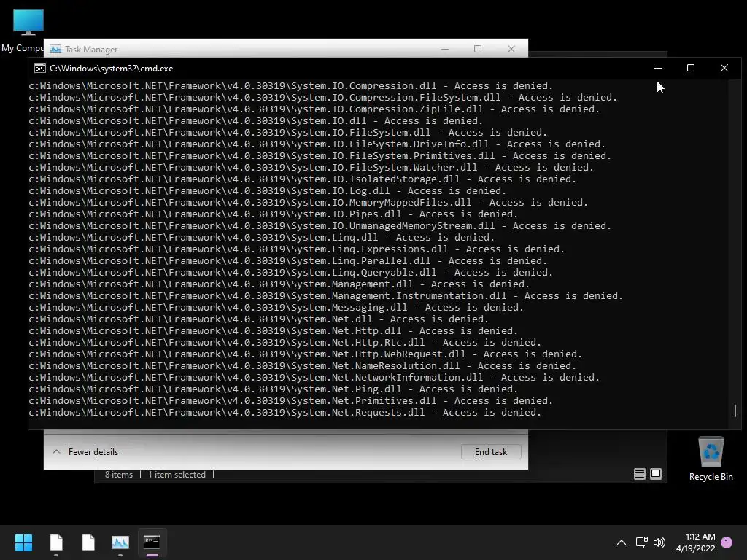Click the System.Linq.dll output line
The image size is (747, 560).
tap(262, 238)
